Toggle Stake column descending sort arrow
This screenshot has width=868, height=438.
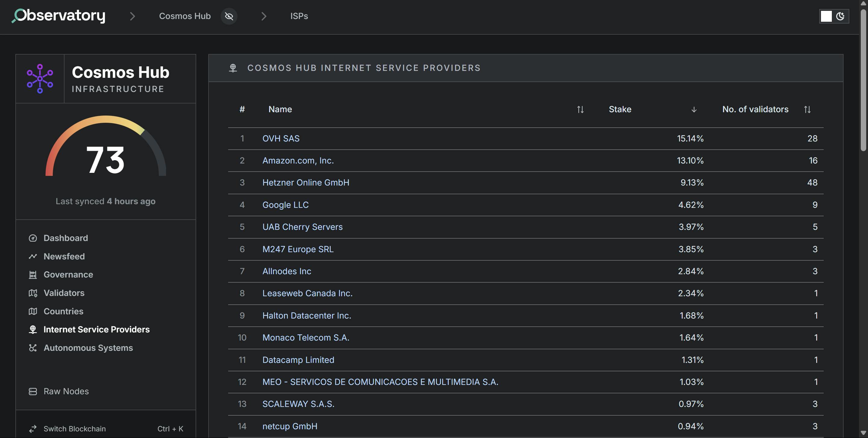693,109
